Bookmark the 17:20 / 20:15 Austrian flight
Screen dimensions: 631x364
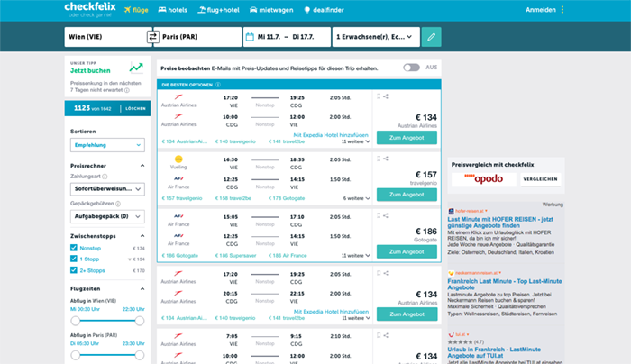[379, 274]
